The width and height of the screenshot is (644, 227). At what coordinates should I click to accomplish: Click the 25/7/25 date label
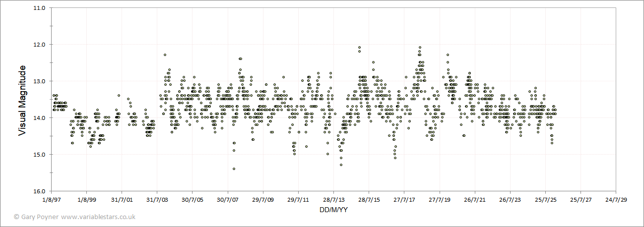click(545, 200)
